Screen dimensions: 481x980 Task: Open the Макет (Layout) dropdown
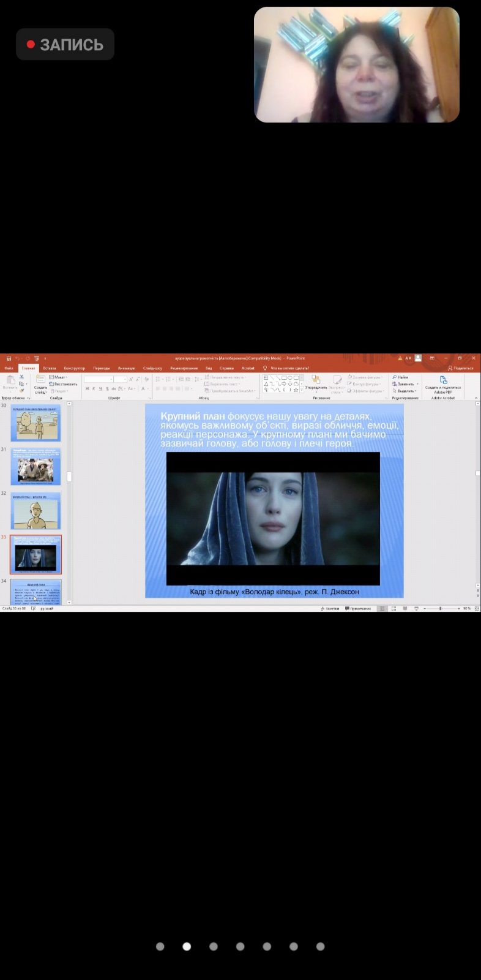pyautogui.click(x=59, y=377)
